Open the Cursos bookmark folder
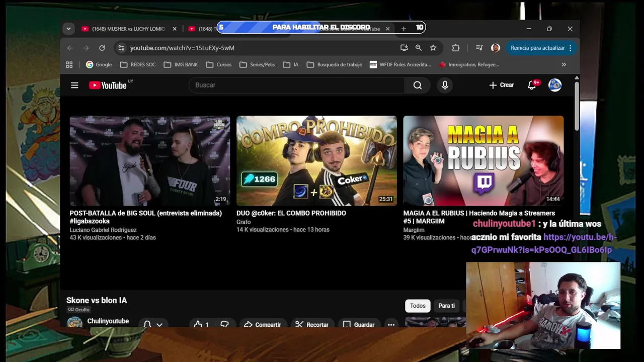The height and width of the screenshot is (362, 644). pos(218,64)
